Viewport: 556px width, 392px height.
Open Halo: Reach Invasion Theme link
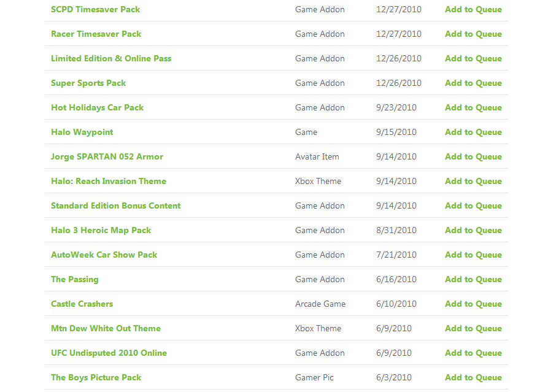click(x=109, y=181)
